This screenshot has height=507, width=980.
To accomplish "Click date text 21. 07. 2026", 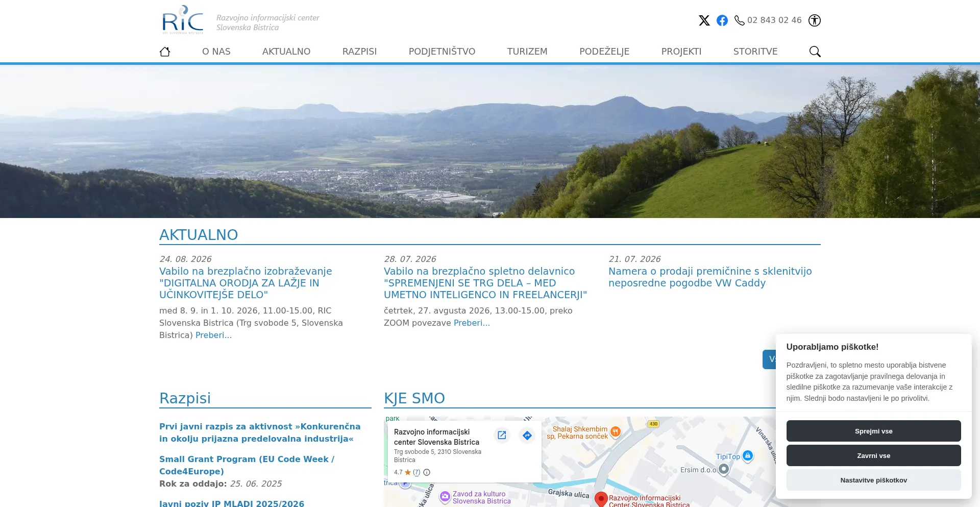I will (x=634, y=259).
